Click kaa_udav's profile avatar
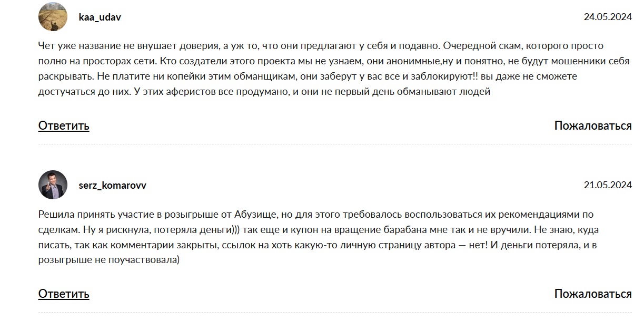 point(53,17)
